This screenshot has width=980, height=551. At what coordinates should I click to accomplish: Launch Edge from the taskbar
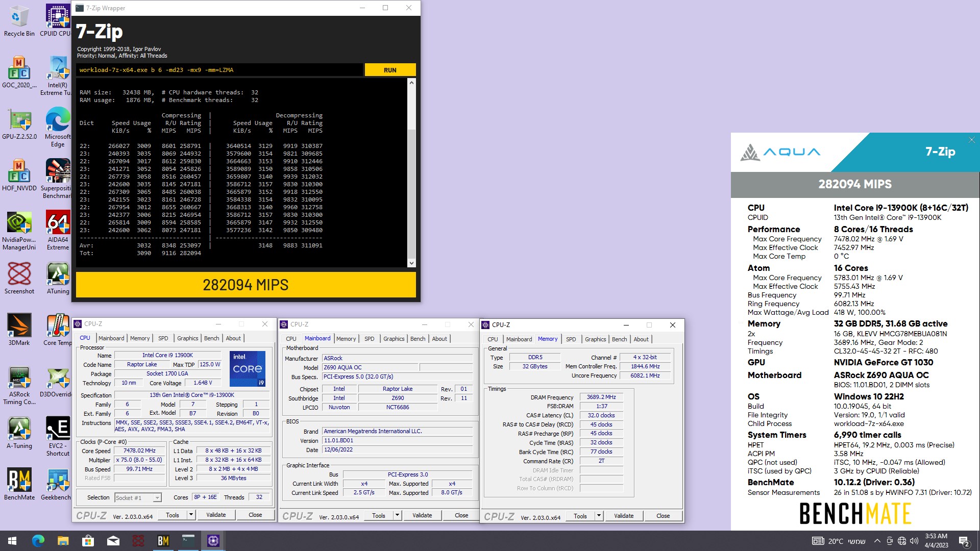pyautogui.click(x=38, y=541)
